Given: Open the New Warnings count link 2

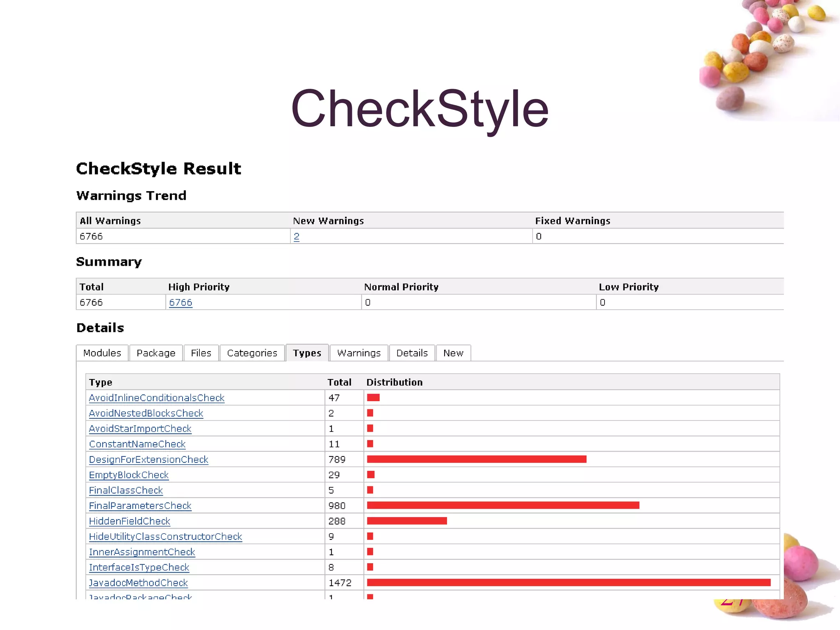Looking at the screenshot, I should pyautogui.click(x=297, y=236).
